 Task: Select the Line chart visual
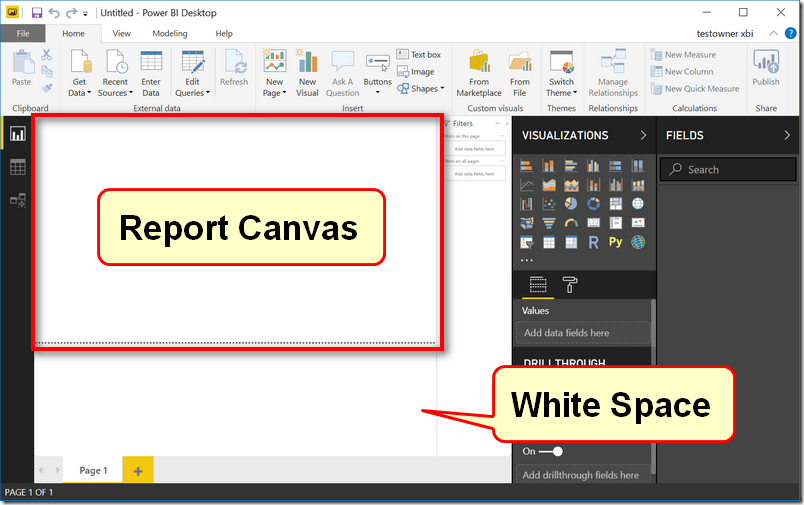(526, 185)
